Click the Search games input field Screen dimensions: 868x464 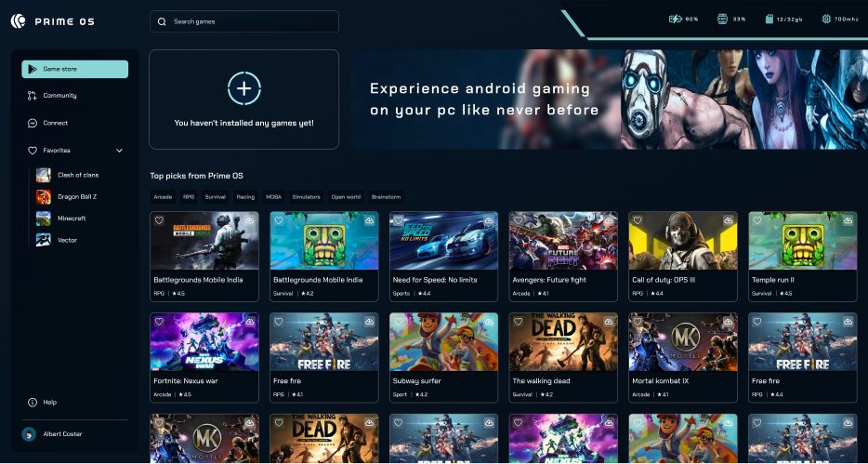[244, 21]
